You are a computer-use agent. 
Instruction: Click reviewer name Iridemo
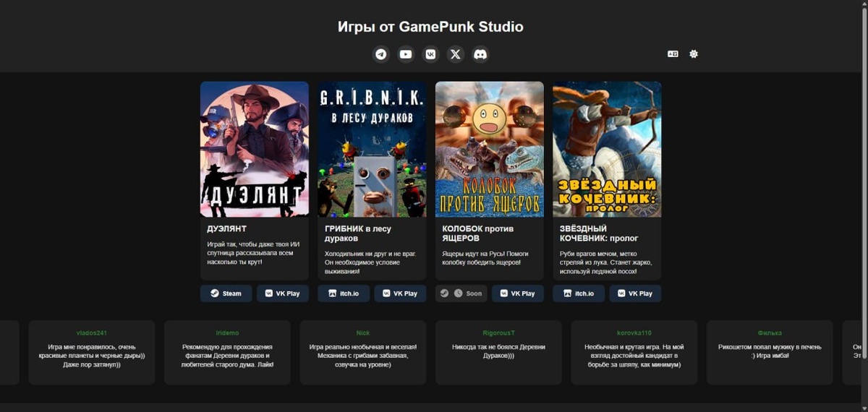227,332
